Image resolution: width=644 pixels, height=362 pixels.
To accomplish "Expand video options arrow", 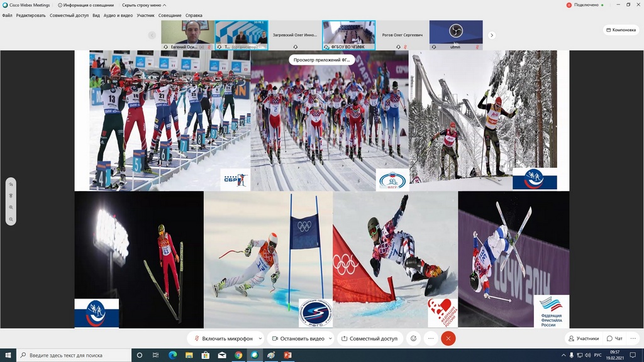I will (330, 338).
